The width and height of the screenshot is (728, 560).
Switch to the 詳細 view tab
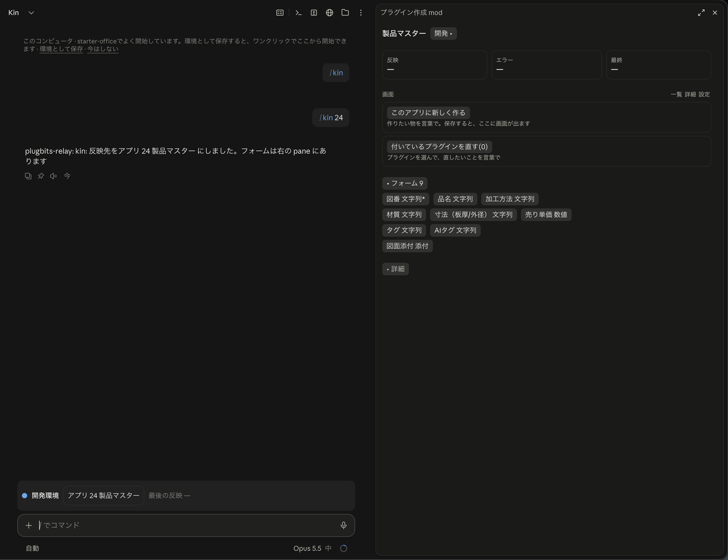(690, 94)
